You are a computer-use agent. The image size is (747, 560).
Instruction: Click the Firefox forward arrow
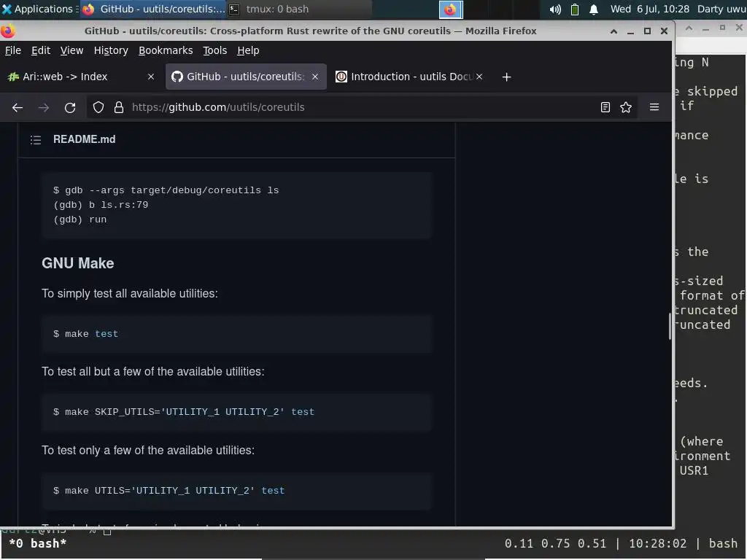[44, 108]
